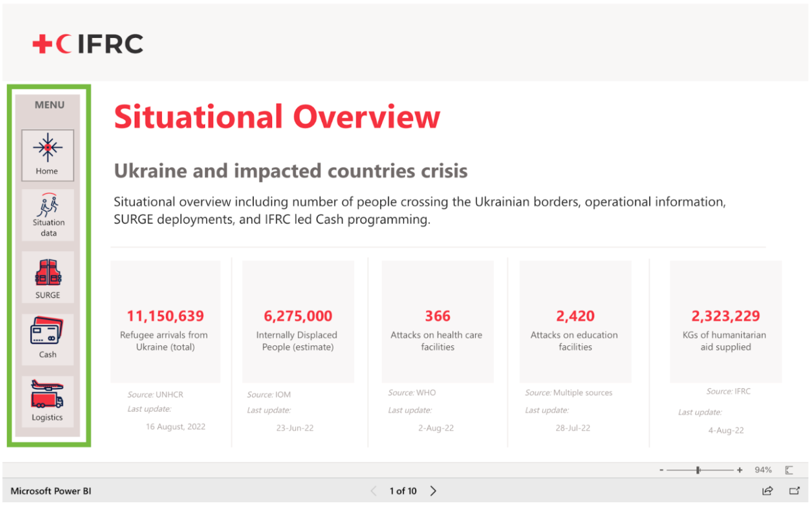Select the Refugee arrivals stat card
The height and width of the screenshot is (505, 812).
tap(165, 322)
